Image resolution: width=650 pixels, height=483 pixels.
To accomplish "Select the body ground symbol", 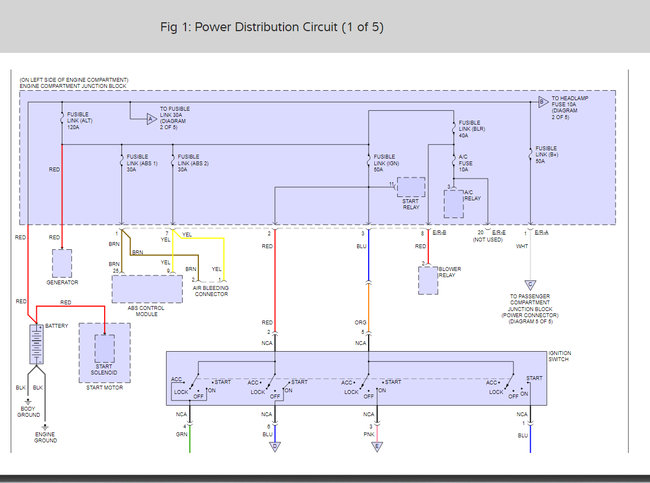I will click(x=28, y=402).
